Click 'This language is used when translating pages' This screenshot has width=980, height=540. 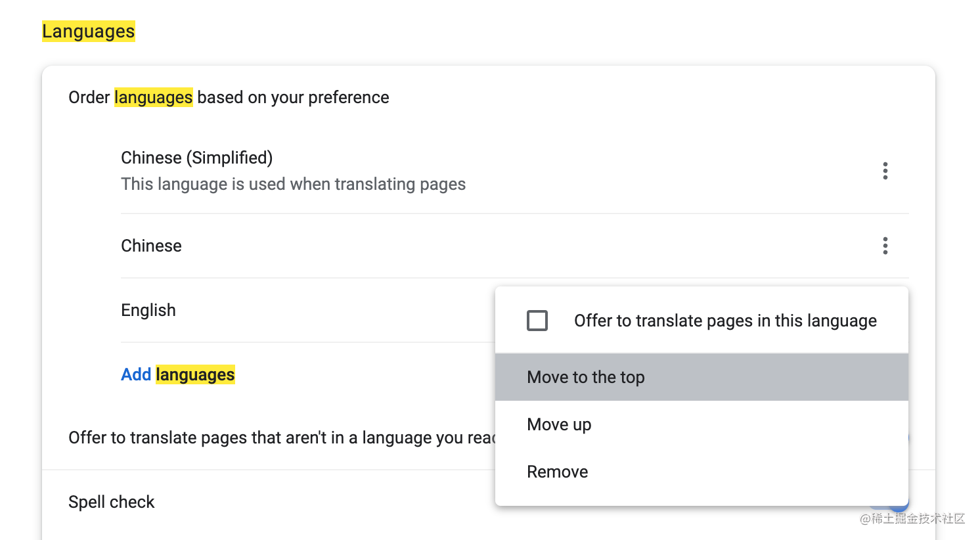pyautogui.click(x=293, y=184)
